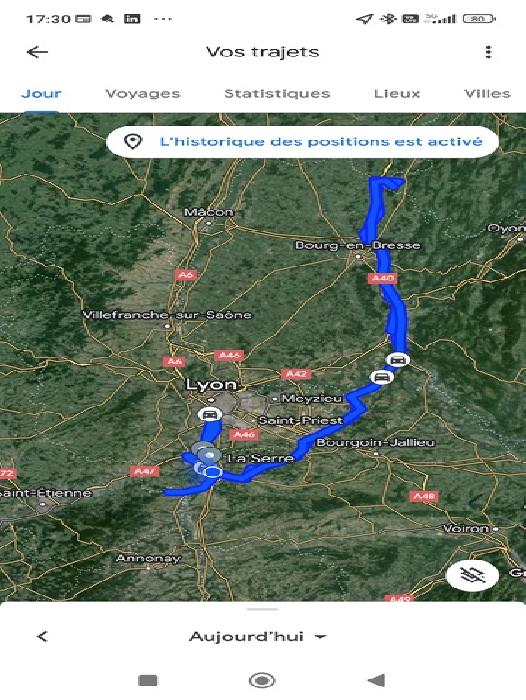Tap the location pin icon in banner

pos(133,142)
